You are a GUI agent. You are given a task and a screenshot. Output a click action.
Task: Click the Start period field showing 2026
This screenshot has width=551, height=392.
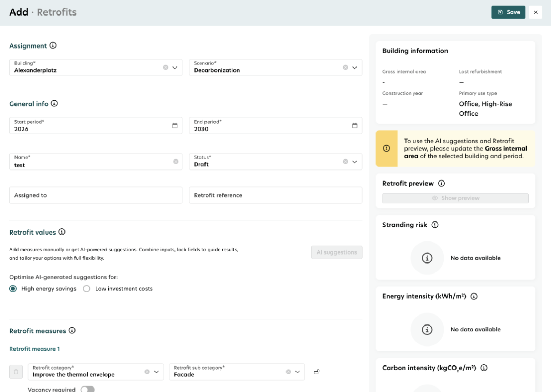point(96,126)
